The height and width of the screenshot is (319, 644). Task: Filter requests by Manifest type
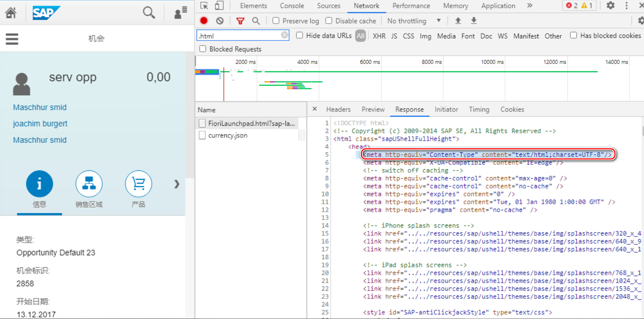pos(526,36)
